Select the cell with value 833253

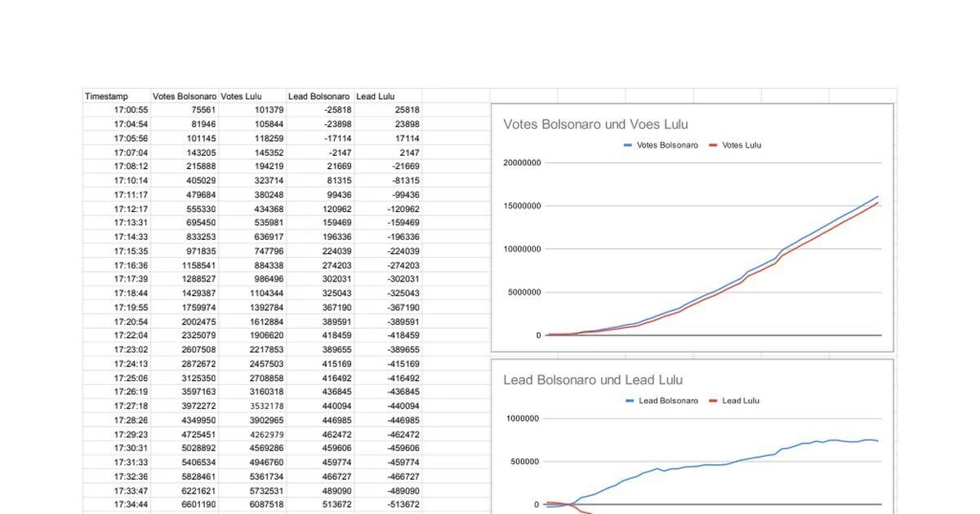pos(185,237)
